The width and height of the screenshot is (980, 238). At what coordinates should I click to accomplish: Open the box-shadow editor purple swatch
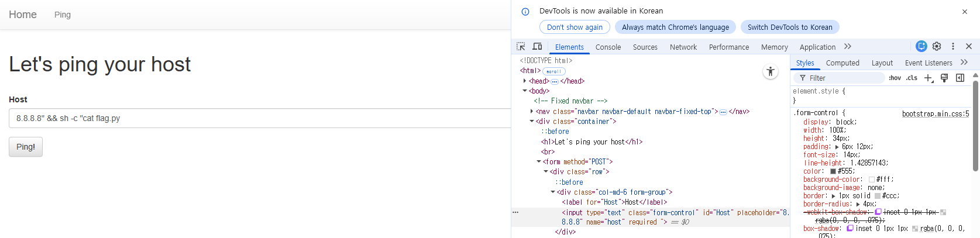850,229
